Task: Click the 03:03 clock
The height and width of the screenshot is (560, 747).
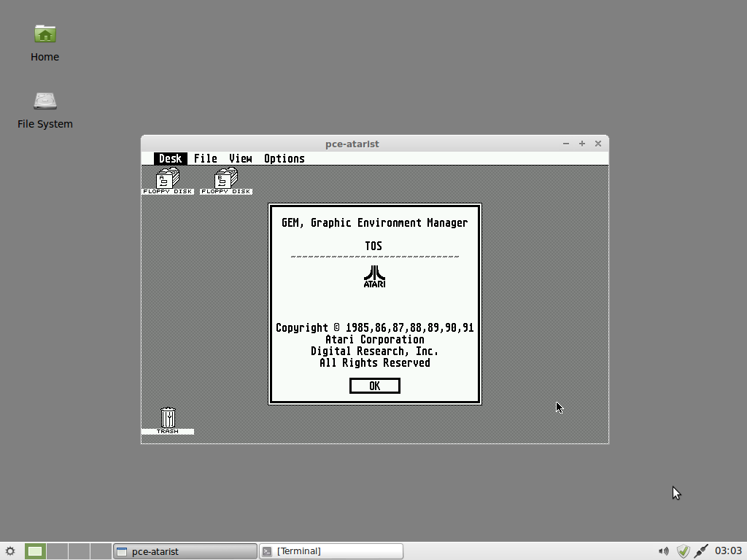Action: pos(728,551)
